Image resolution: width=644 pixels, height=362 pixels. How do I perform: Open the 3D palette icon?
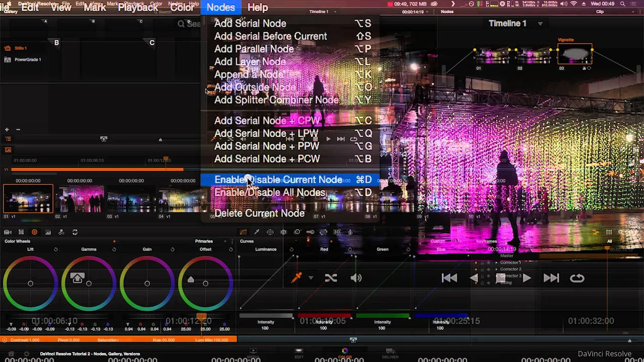(x=337, y=232)
